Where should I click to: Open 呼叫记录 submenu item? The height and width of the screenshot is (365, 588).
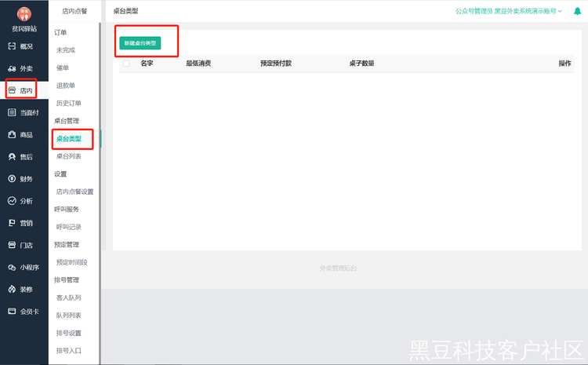click(69, 227)
